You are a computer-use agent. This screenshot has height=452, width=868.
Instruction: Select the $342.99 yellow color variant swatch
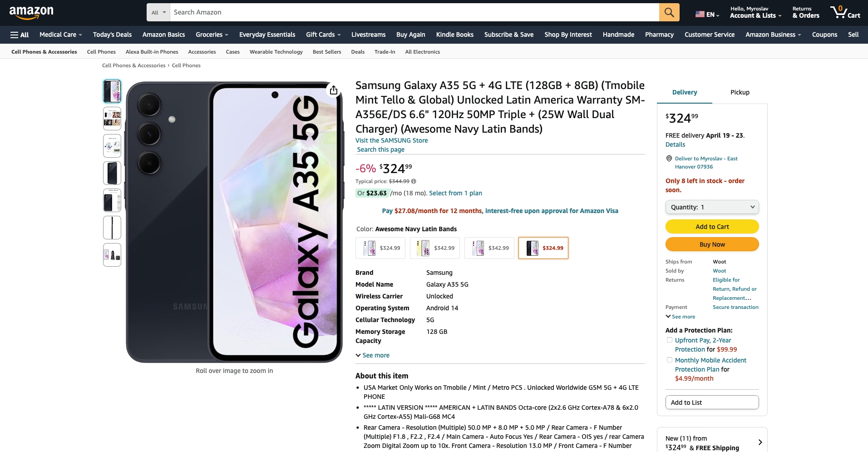(435, 248)
